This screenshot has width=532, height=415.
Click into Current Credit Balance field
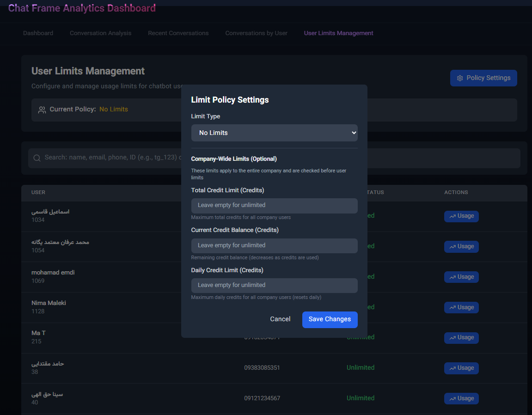point(274,245)
